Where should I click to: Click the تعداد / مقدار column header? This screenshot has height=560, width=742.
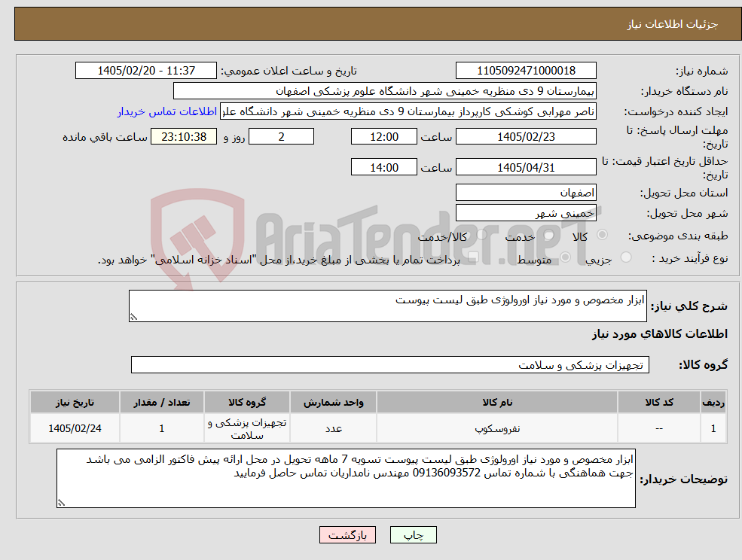coord(162,402)
